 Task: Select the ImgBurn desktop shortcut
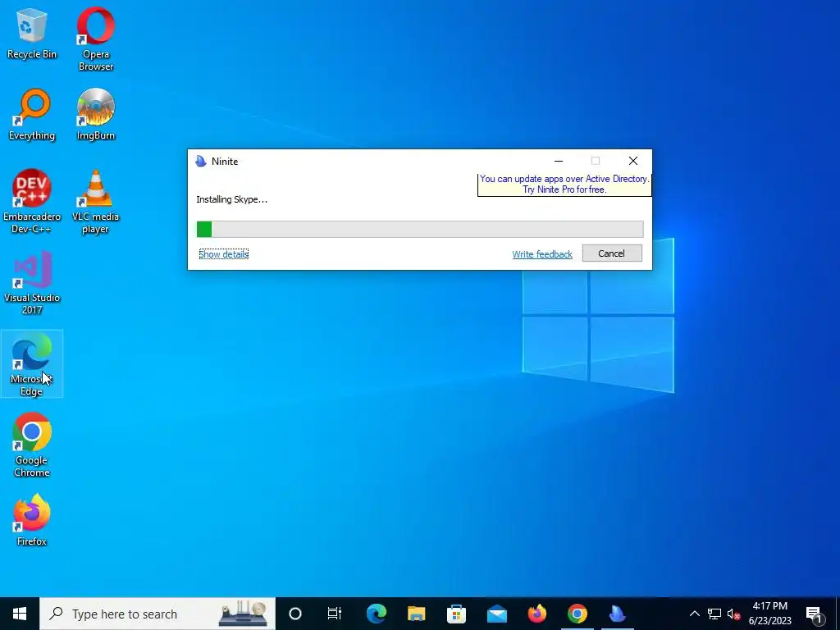(x=95, y=115)
